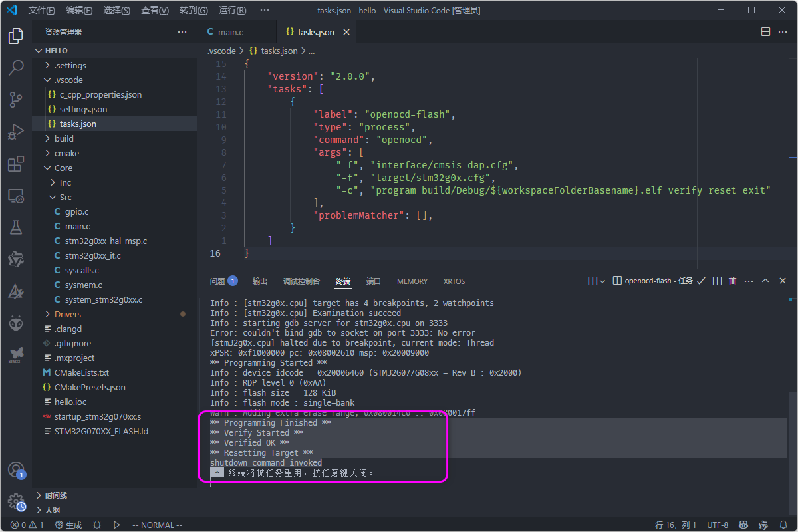Expand the Drivers folder
Viewport: 798px width, 532px height.
(114, 314)
